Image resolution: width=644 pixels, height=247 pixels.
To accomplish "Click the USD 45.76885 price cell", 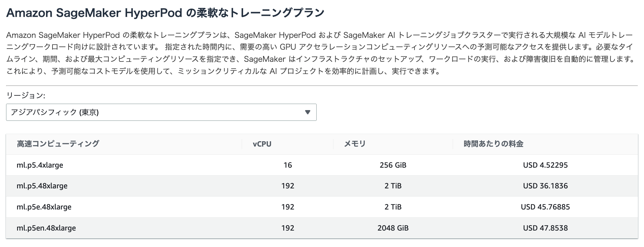I will 545,207.
